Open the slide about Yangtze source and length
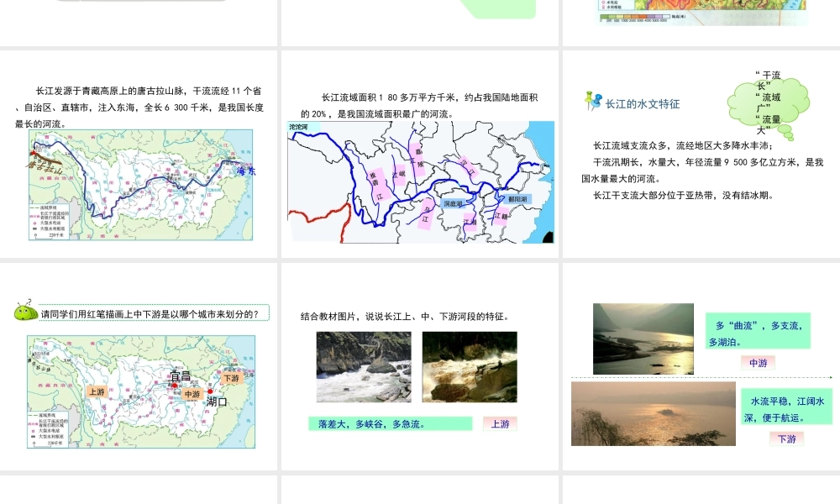The height and width of the screenshot is (504, 840). tap(139, 154)
